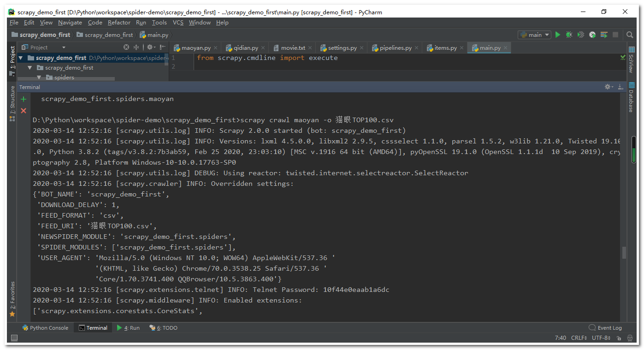Collapse the inner scrapy_demo_first package folder
This screenshot has width=644, height=350.
click(30, 68)
